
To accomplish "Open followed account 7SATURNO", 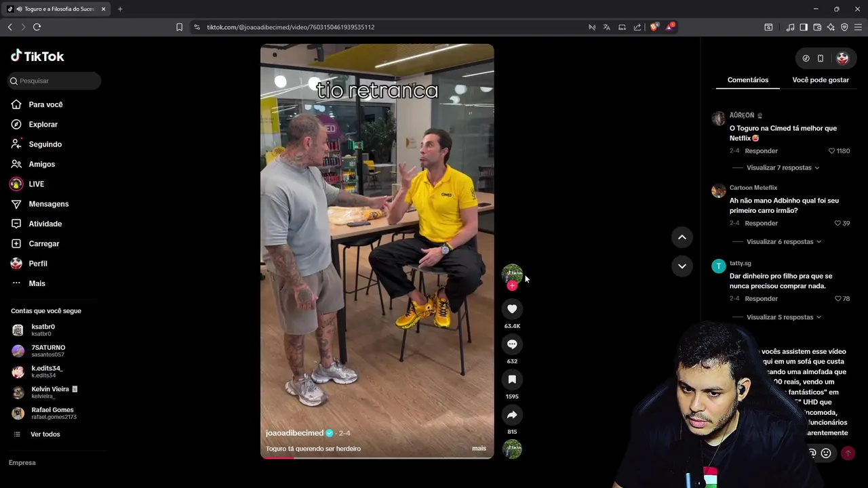I will 47,350.
